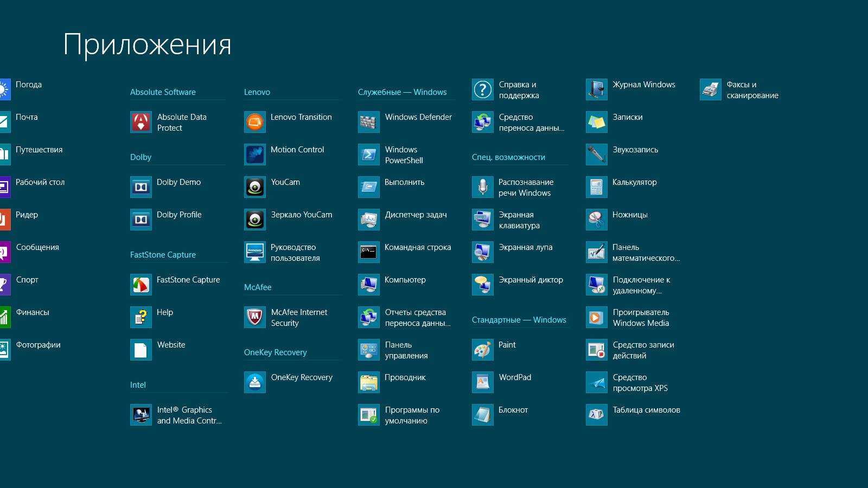Open the Command Prompt (Командная строка) icon
This screenshot has width=868, height=488.
(x=369, y=253)
